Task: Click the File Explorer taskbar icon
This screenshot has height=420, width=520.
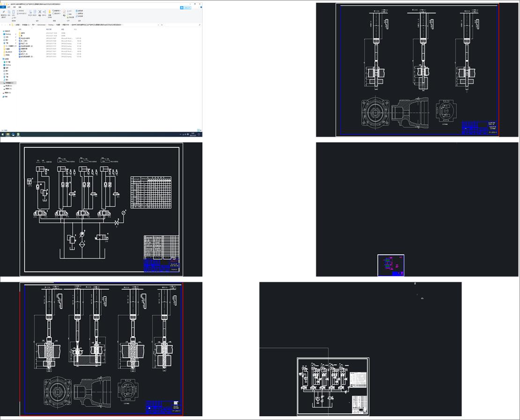Action: tap(8, 134)
